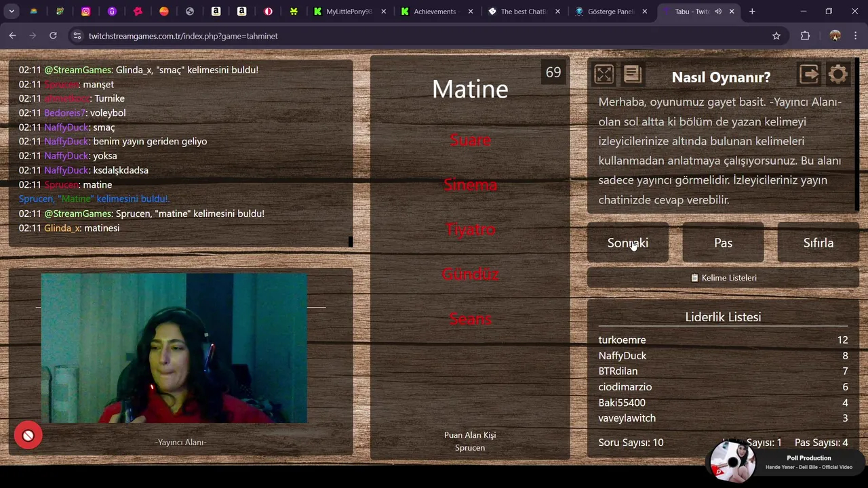868x488 pixels.
Task: Reload the page with refresh icon
Action: [53, 36]
